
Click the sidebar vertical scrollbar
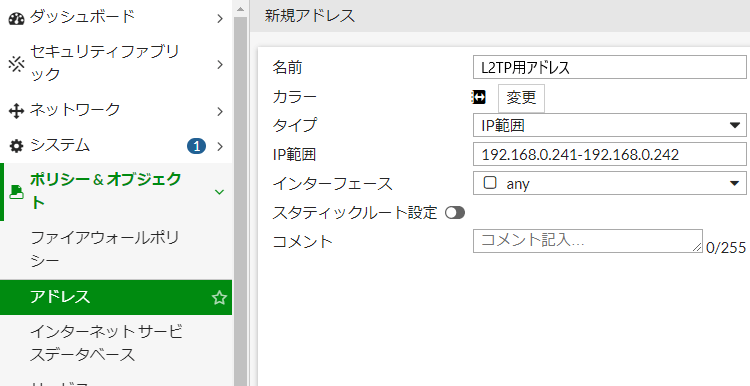pyautogui.click(x=241, y=201)
